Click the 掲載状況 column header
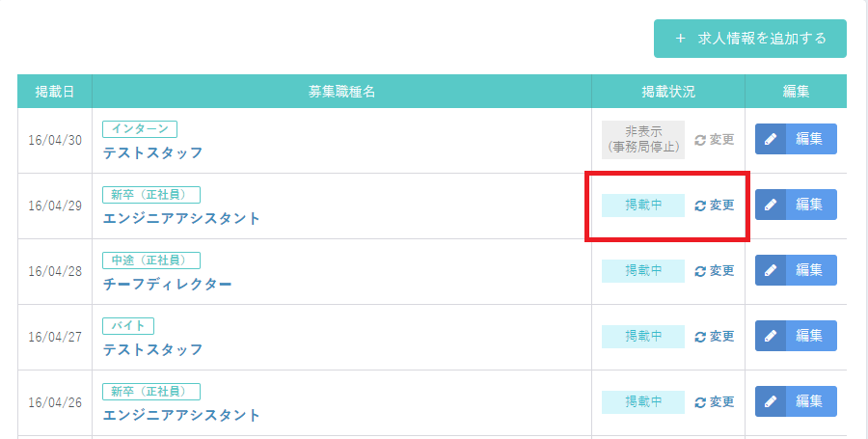868x439 pixels. pos(668,92)
